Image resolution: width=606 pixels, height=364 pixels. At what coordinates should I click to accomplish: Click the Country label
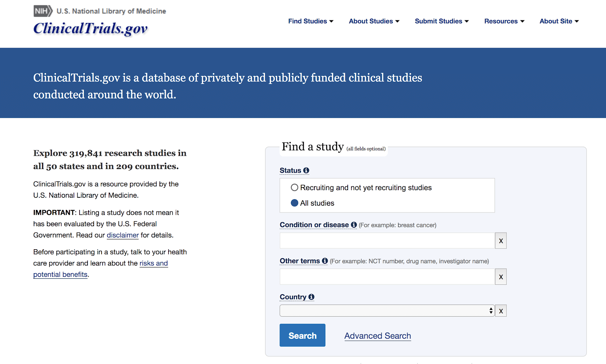click(293, 297)
